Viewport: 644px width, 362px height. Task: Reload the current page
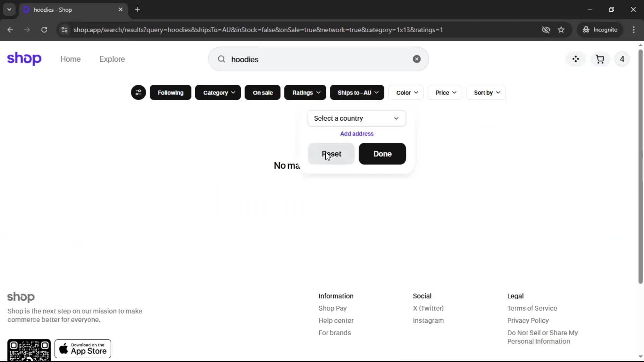click(x=44, y=30)
